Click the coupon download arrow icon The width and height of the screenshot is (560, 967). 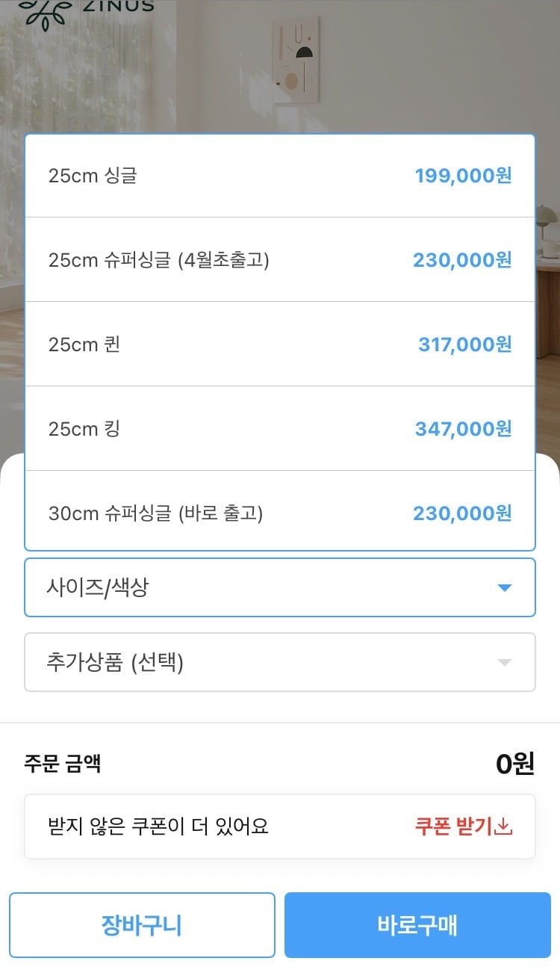[x=504, y=827]
